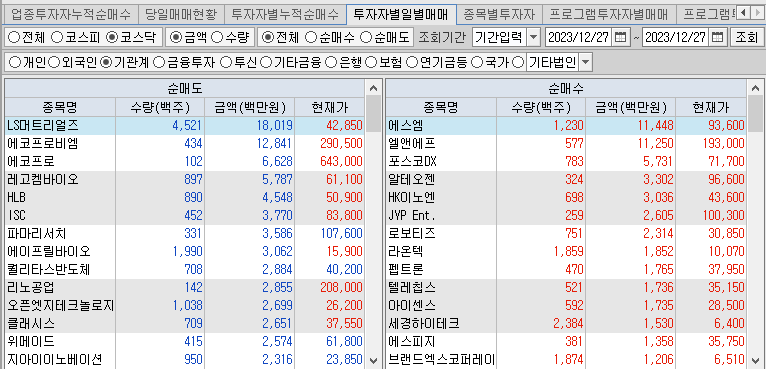The height and width of the screenshot is (369, 766).
Task: Select the 퀄리타스반도체 row
Action: [x=185, y=270]
